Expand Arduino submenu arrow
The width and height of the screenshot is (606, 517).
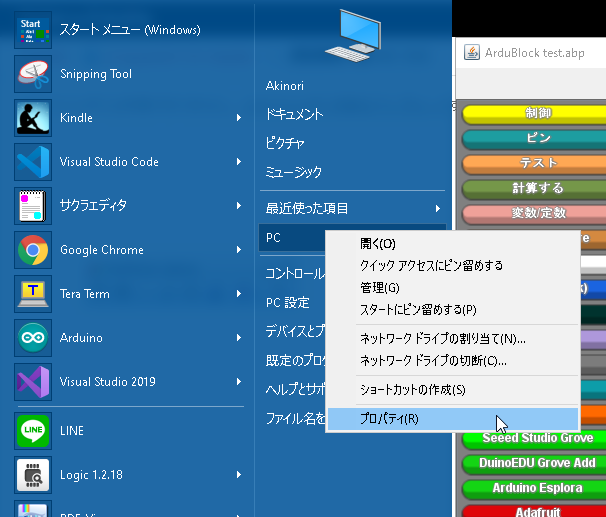point(239,338)
